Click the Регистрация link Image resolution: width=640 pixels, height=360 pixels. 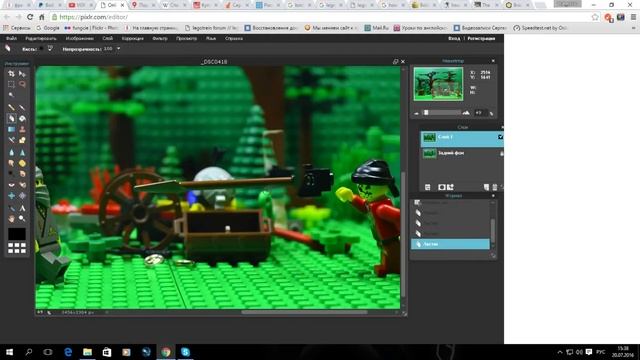(481, 38)
